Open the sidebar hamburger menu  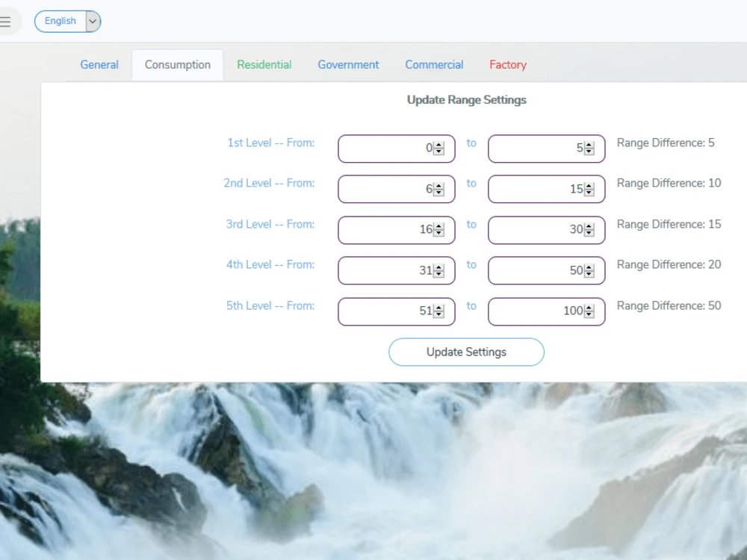click(x=4, y=21)
